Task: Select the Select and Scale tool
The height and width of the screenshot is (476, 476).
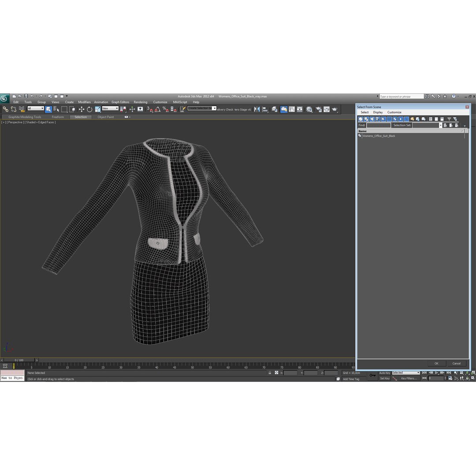Action: click(97, 109)
